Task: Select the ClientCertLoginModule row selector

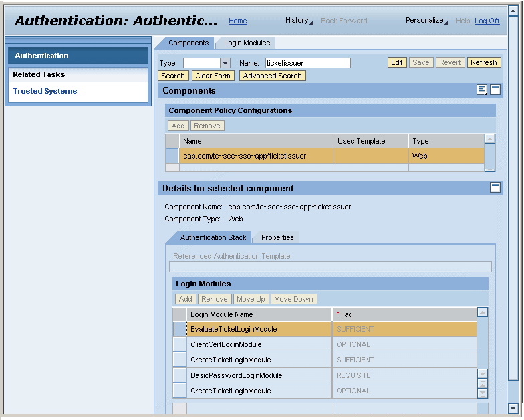Action: tap(179, 344)
